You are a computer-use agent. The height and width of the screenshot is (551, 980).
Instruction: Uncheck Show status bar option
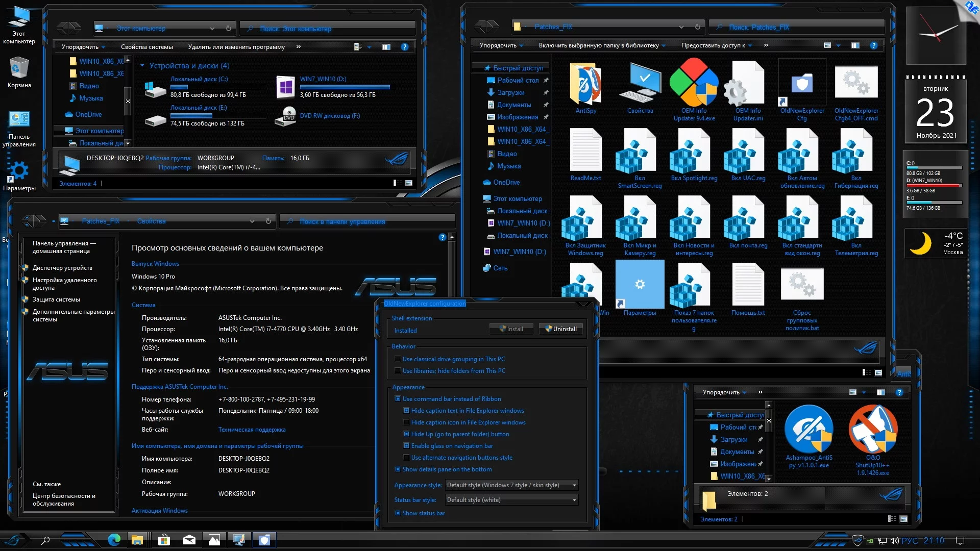click(x=398, y=513)
